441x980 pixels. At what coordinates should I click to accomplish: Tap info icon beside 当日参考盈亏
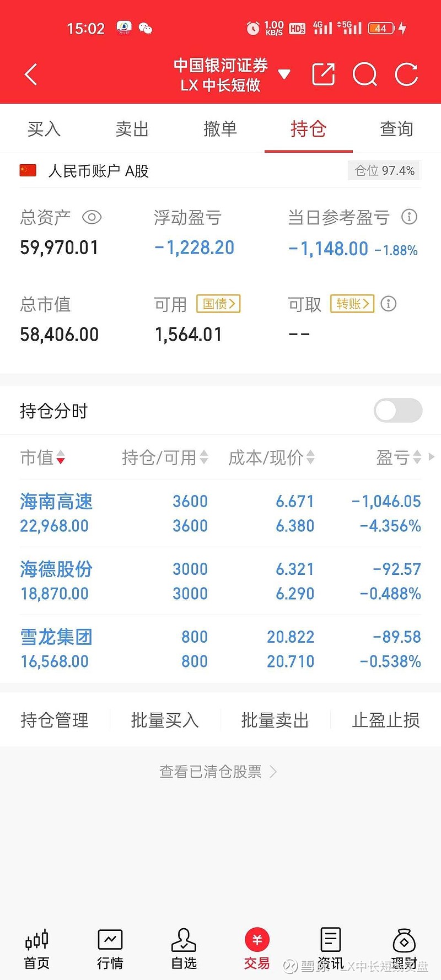pyautogui.click(x=409, y=217)
